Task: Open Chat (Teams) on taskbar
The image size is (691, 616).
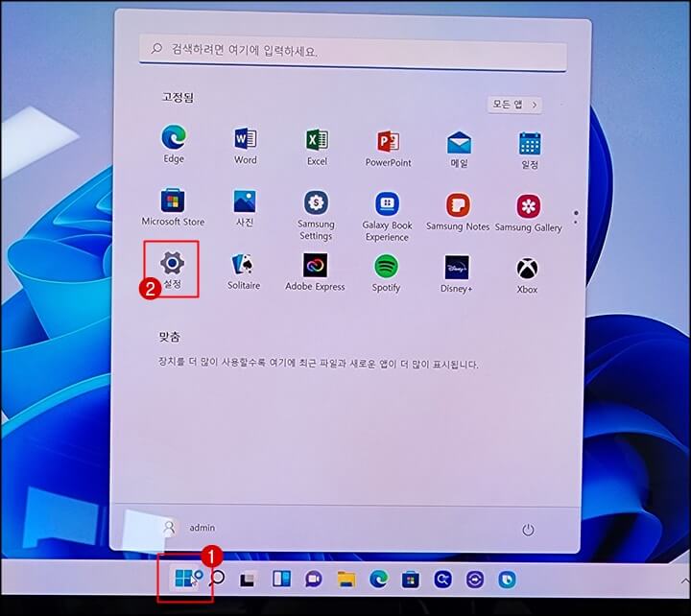Action: (x=314, y=579)
